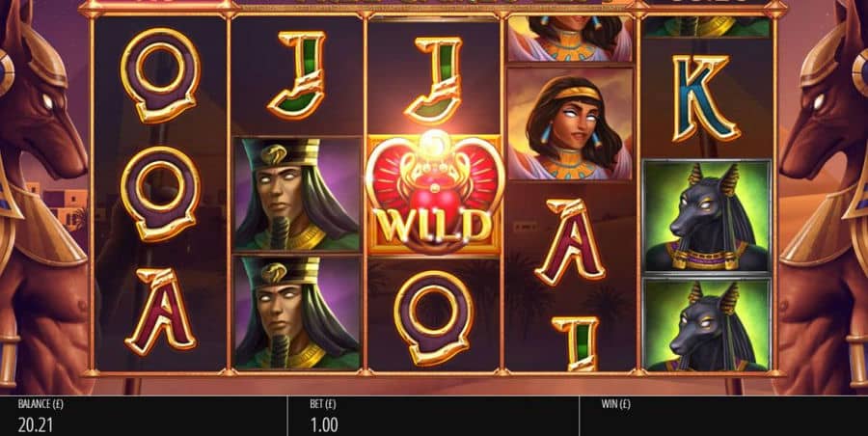The height and width of the screenshot is (436, 868).
Task: Select the blue K symbol on reel five
Action: (x=705, y=98)
